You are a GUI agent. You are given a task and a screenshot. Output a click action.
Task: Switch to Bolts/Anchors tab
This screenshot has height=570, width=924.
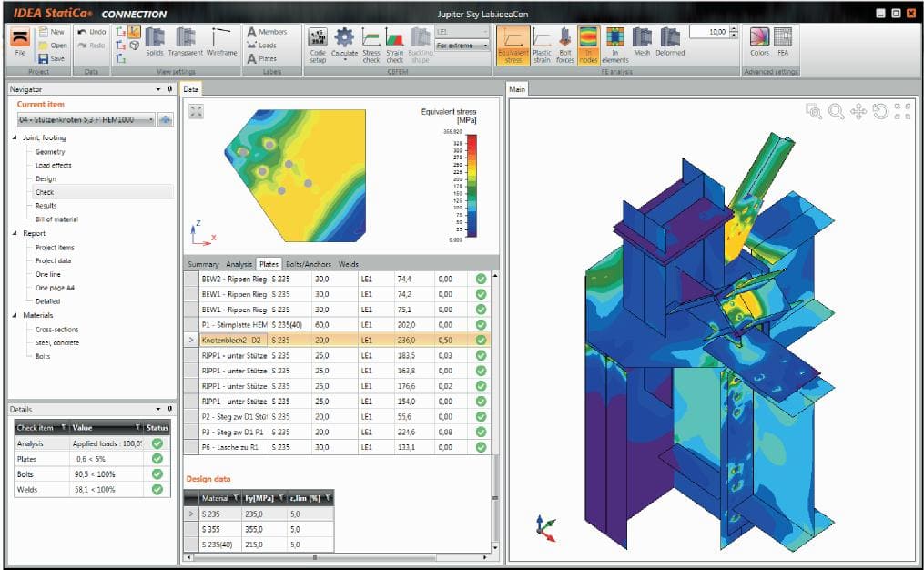coord(309,264)
